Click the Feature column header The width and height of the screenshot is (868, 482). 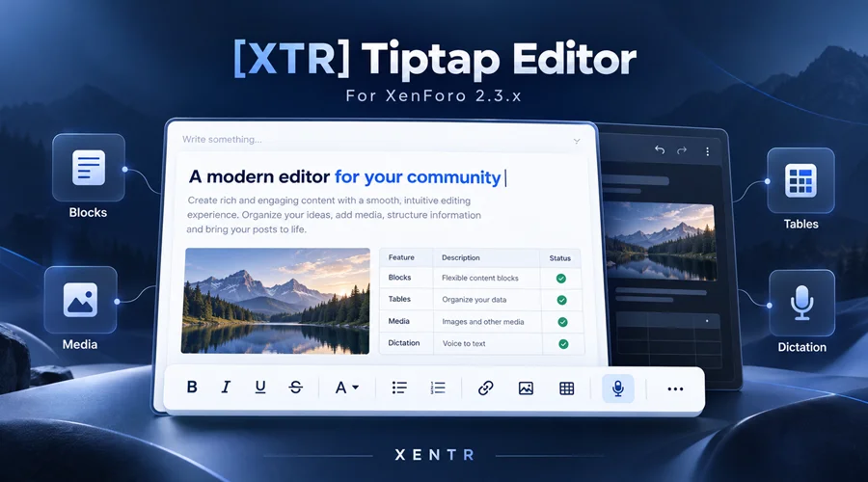pos(401,257)
